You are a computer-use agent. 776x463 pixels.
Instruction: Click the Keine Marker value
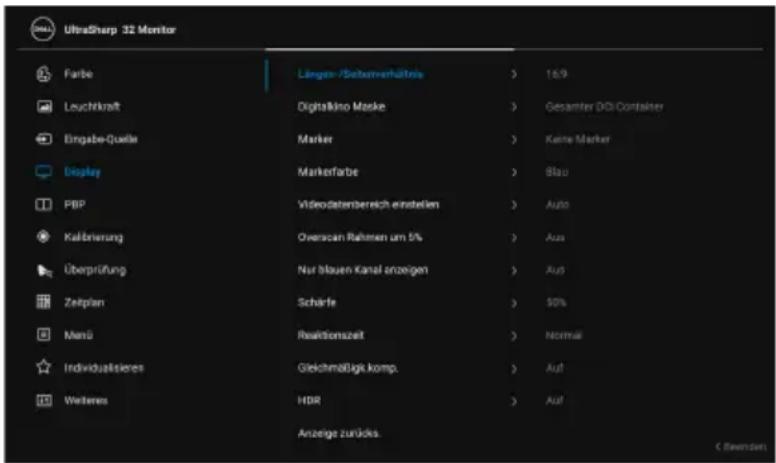578,139
